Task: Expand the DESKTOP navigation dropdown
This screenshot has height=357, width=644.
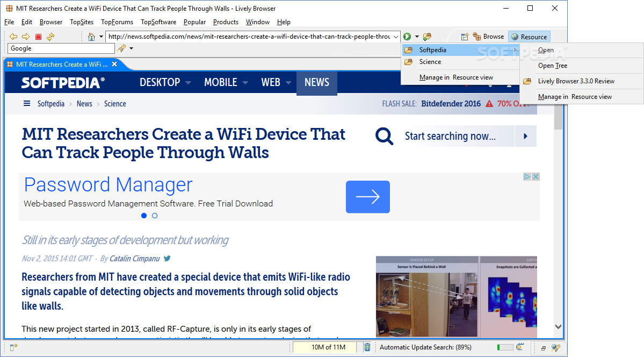Action: click(188, 83)
